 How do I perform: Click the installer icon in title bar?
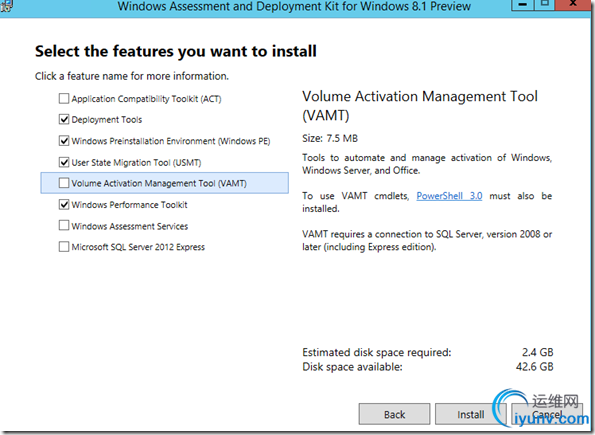point(6,6)
